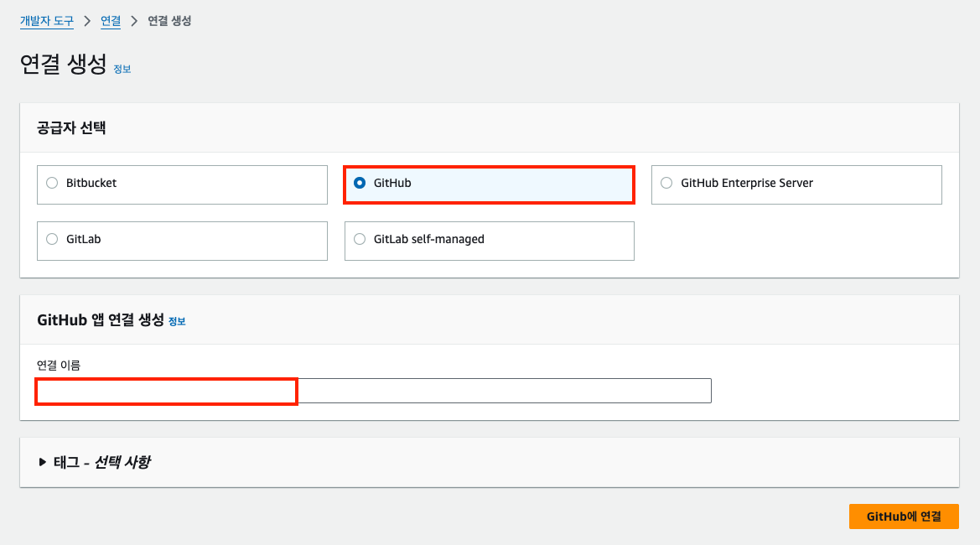Open 정보 link next to 연결 생성 title
The image size is (980, 545).
(122, 69)
